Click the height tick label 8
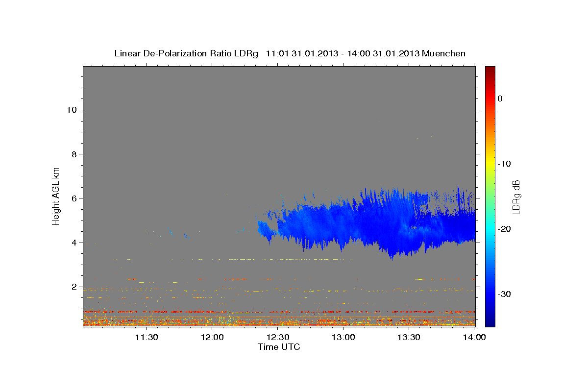This screenshot has width=588, height=392. (x=73, y=154)
